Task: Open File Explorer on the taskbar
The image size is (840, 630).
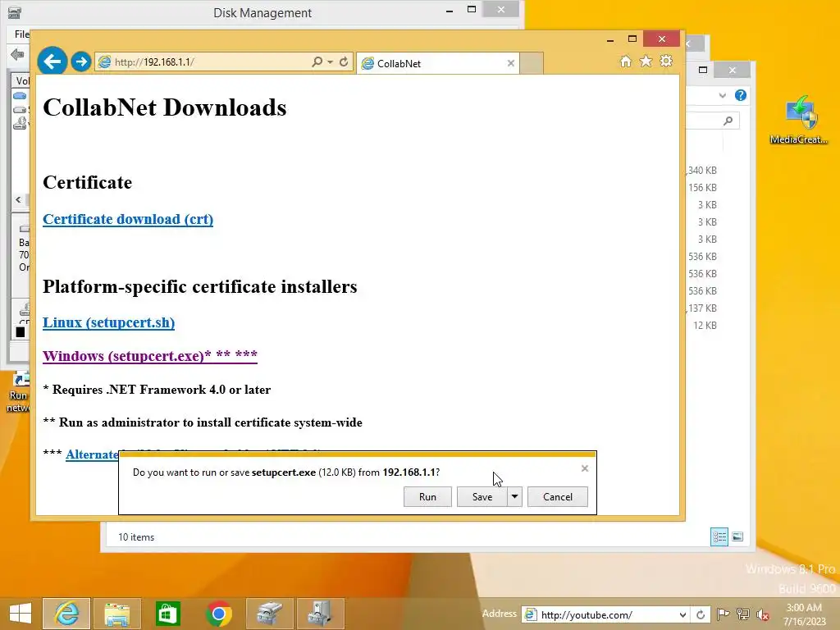Action: 116,614
